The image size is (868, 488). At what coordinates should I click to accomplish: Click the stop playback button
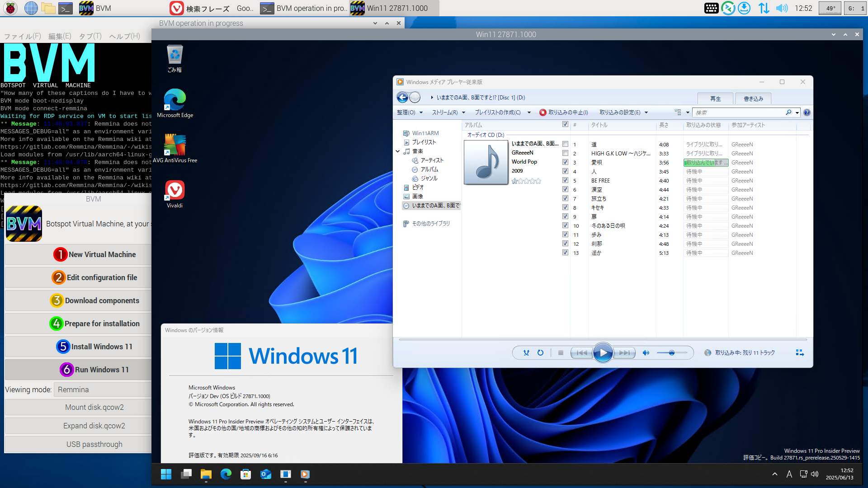pos(561,353)
